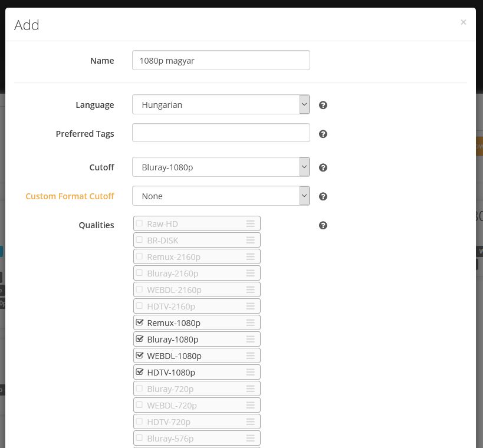The image size is (483, 448).
Task: Uncheck the Bluray-1080p quality checkbox
Action: pos(140,339)
